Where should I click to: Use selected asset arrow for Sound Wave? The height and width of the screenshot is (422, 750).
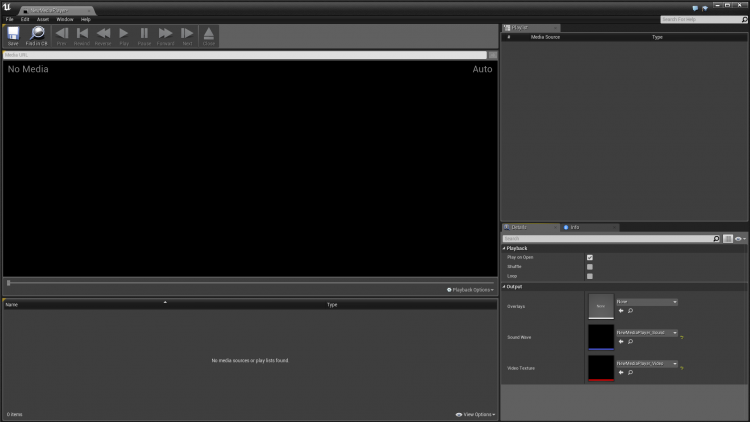point(621,342)
